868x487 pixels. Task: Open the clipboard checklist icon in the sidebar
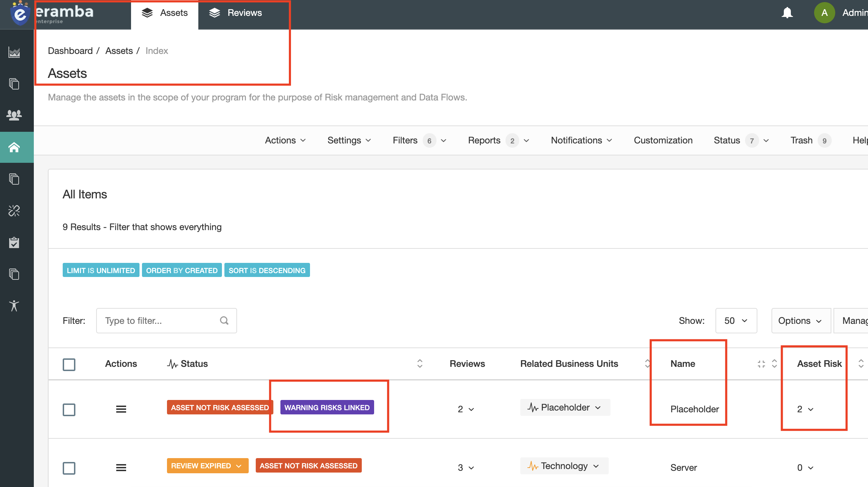[x=14, y=242]
